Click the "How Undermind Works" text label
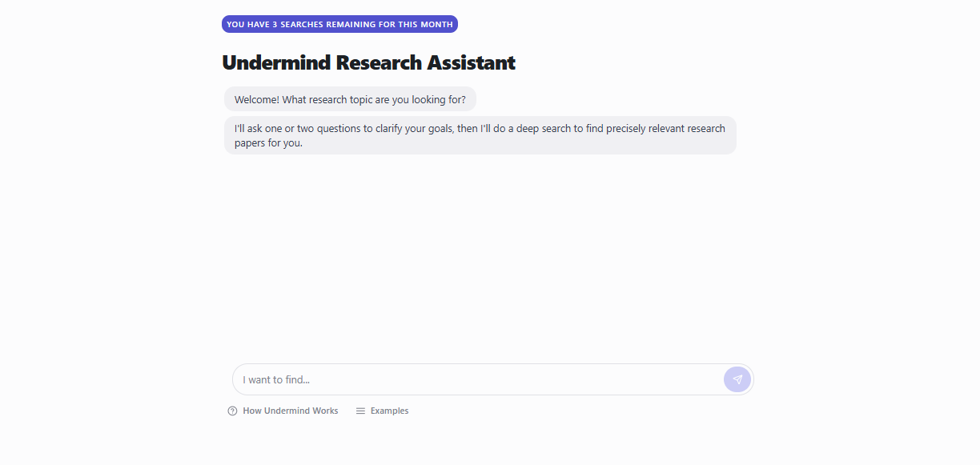This screenshot has height=465, width=980. [x=291, y=411]
